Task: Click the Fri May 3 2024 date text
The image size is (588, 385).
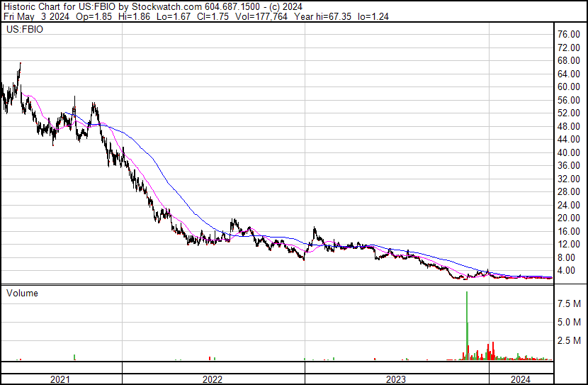Action: coord(36,16)
